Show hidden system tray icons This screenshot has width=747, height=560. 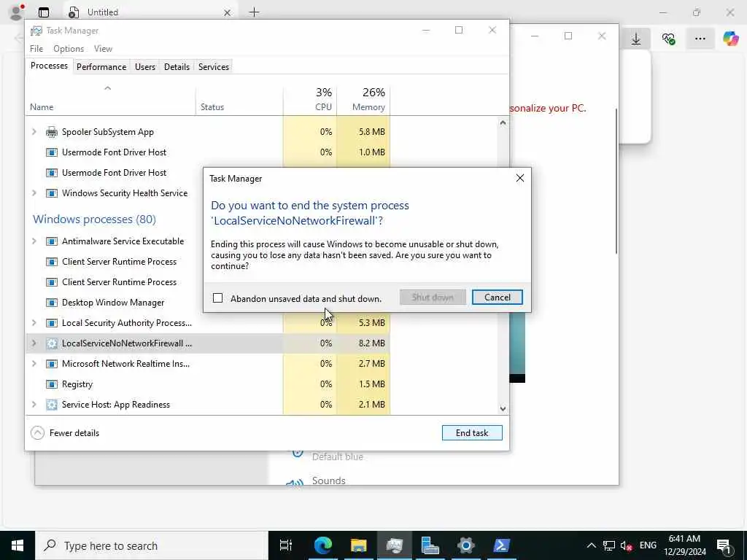[x=591, y=545]
